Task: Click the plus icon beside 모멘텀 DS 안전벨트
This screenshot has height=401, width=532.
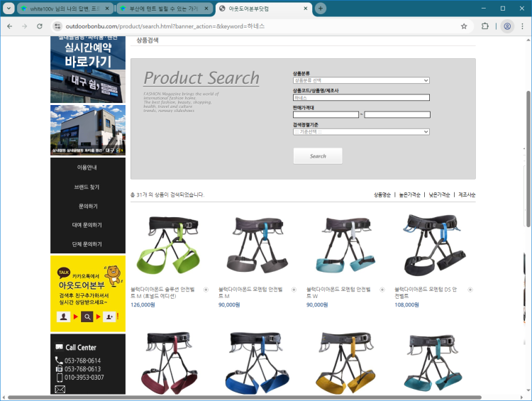Action: pos(470,290)
